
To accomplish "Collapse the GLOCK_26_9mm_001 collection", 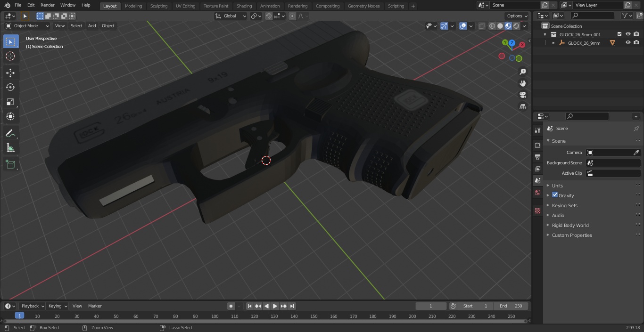I will 545,34.
